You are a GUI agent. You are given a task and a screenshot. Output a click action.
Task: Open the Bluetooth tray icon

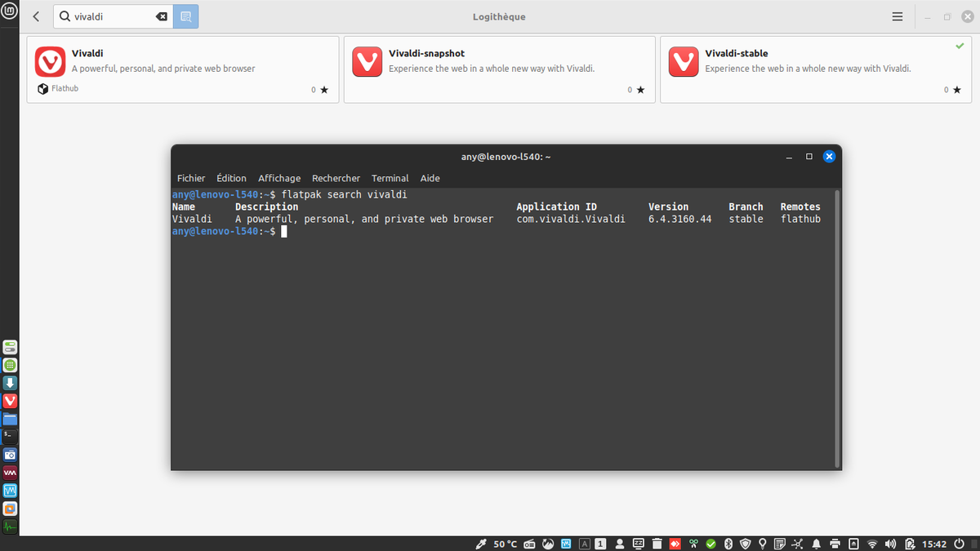tap(728, 544)
